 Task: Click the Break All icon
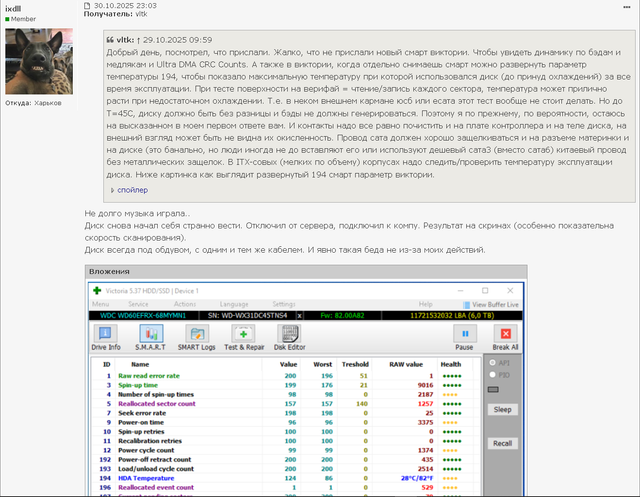click(x=505, y=334)
